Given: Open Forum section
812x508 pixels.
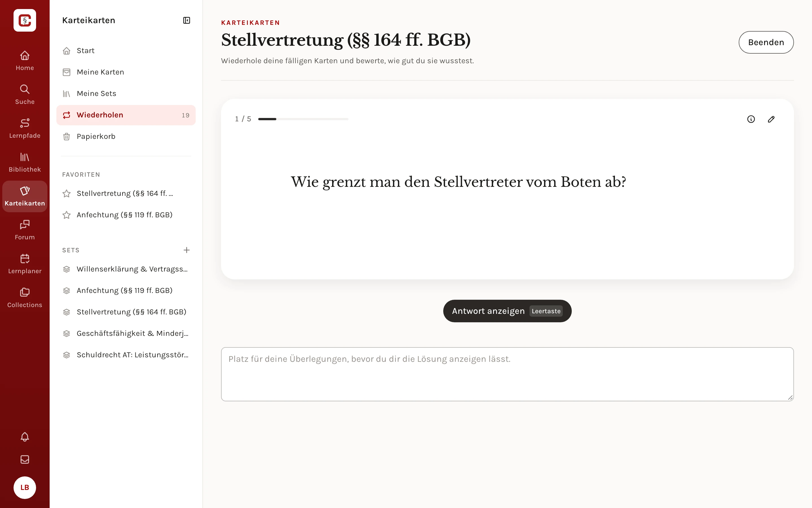Looking at the screenshot, I should tap(25, 230).
